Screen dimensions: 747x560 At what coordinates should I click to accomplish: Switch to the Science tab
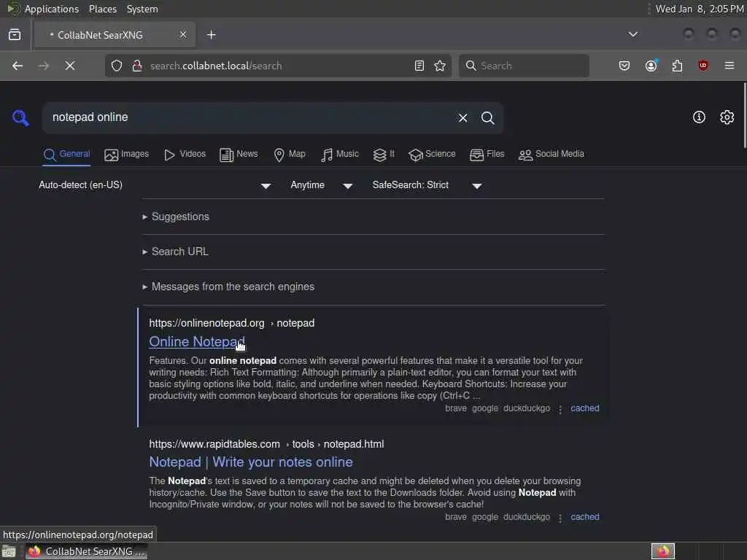(x=432, y=155)
